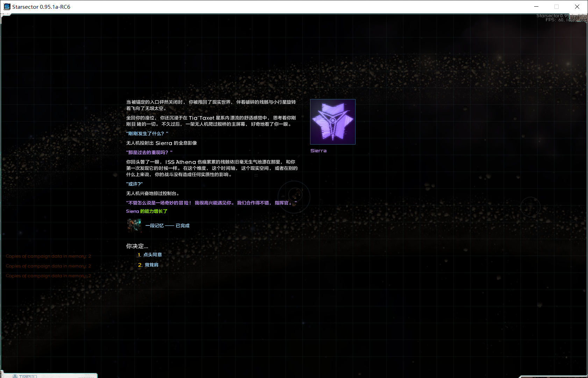Choose dialog option 1 点头同意
Image resolution: width=588 pixels, height=378 pixels.
tap(152, 255)
